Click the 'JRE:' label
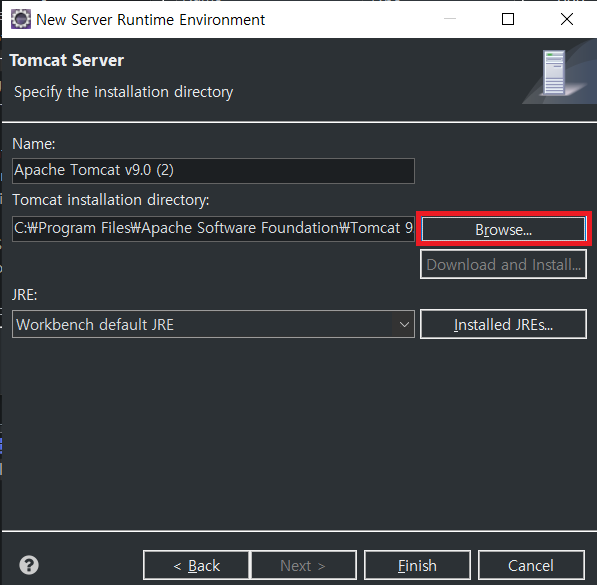 coord(25,295)
